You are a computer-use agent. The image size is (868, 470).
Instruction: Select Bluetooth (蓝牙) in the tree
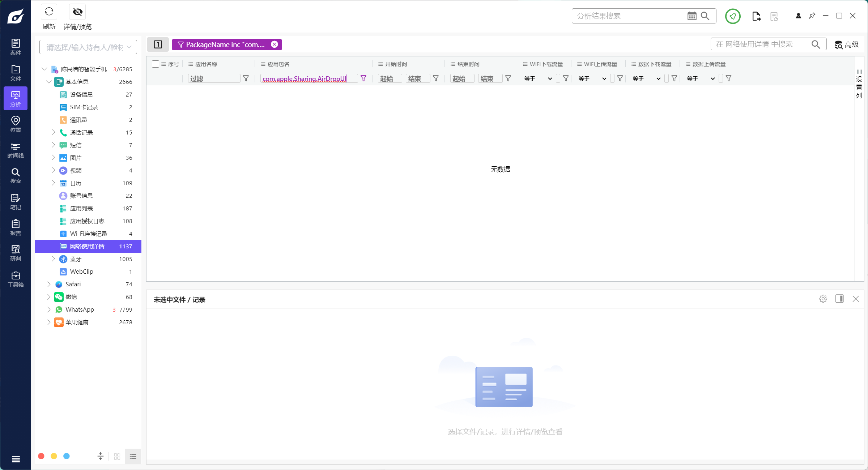[76, 259]
